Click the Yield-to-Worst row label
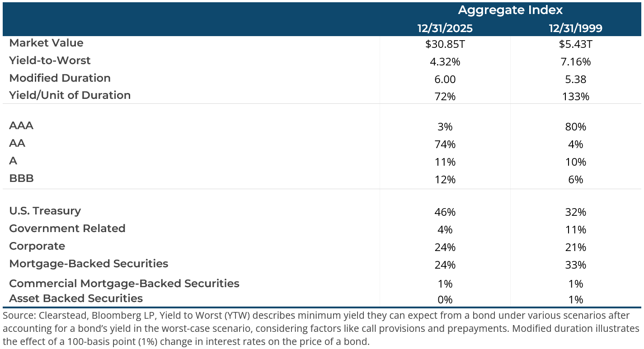644x349 pixels. point(50,60)
